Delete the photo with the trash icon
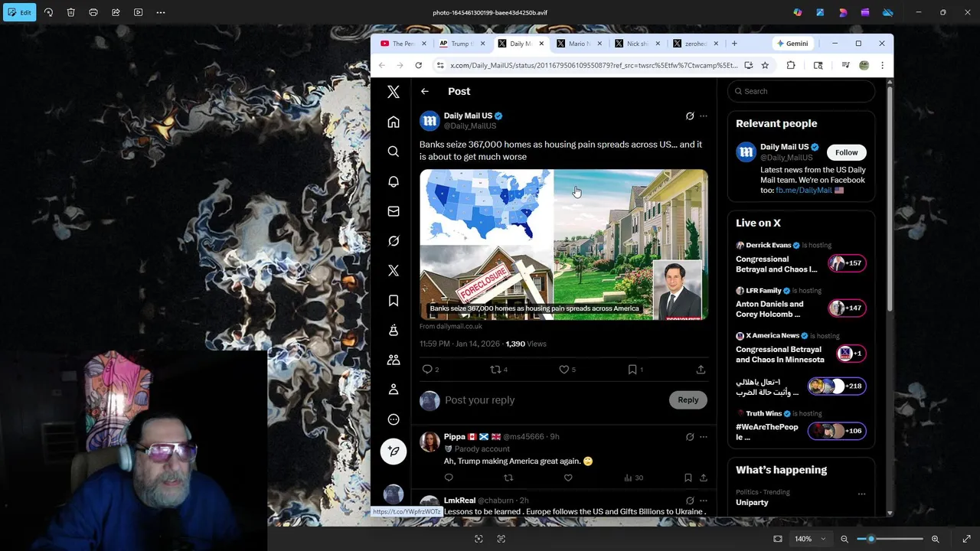This screenshot has height=551, width=980. click(70, 12)
